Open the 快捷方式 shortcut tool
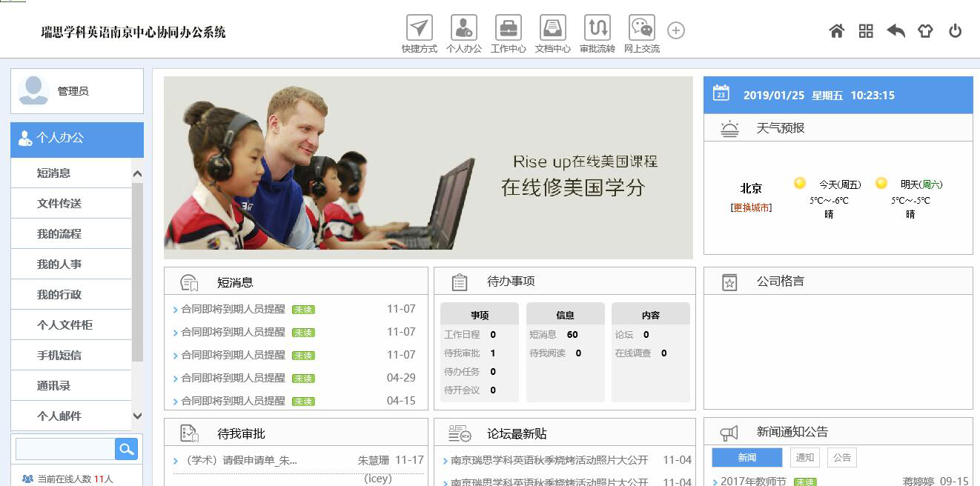Image resolution: width=980 pixels, height=486 pixels. pos(419,33)
